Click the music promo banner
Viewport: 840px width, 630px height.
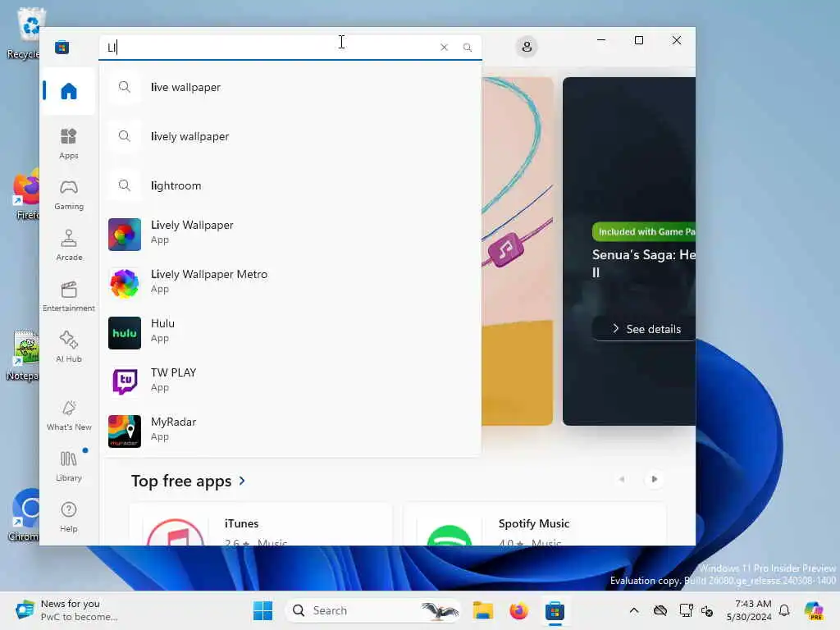point(517,251)
